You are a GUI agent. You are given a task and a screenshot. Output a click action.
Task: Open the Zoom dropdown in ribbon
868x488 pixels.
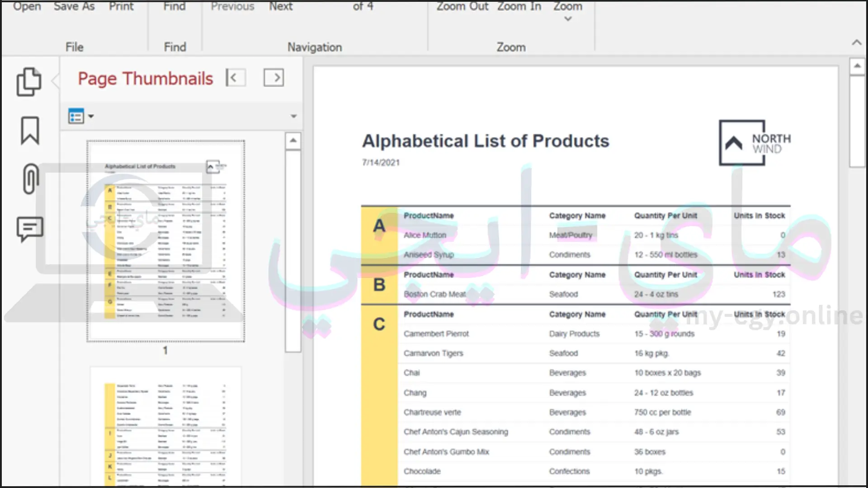pos(568,11)
